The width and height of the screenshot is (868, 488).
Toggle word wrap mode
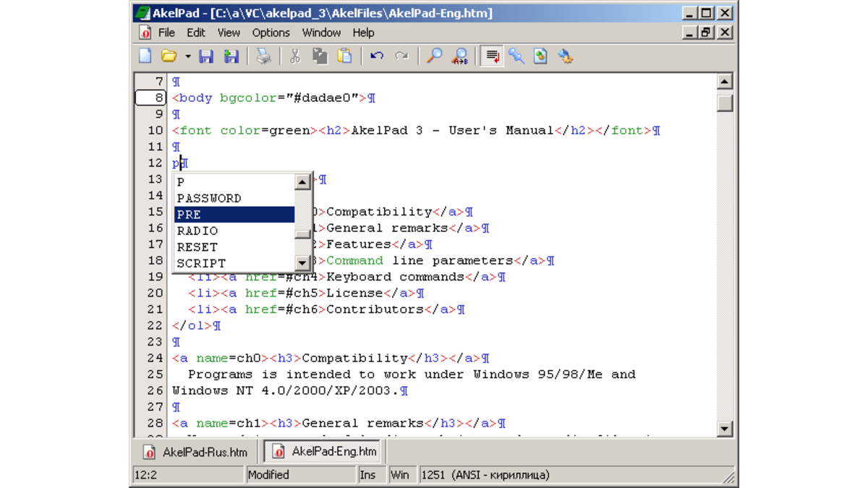pyautogui.click(x=492, y=56)
